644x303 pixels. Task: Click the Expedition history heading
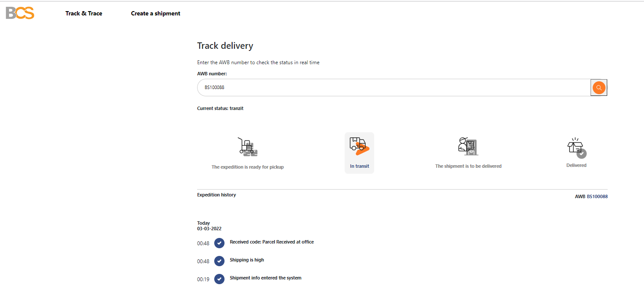216,195
